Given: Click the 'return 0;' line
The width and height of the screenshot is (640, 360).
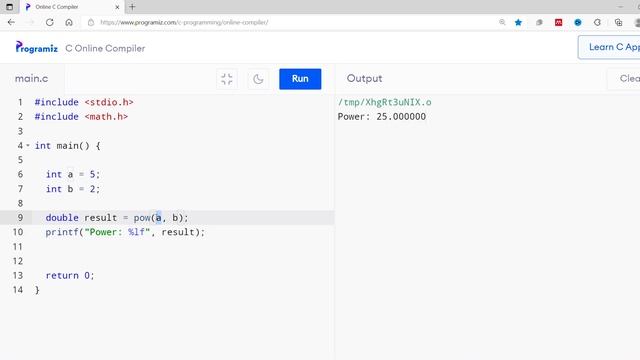Looking at the screenshot, I should [70, 276].
